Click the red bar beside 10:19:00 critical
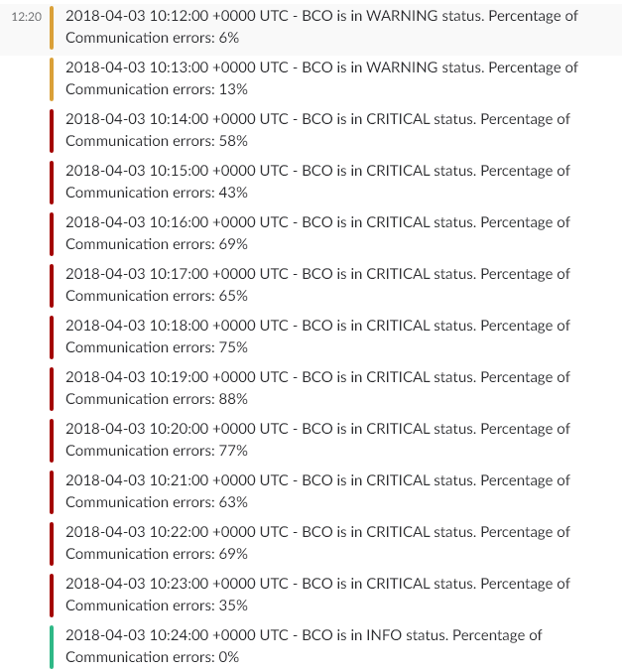Image resolution: width=622 pixels, height=672 pixels. click(52, 389)
